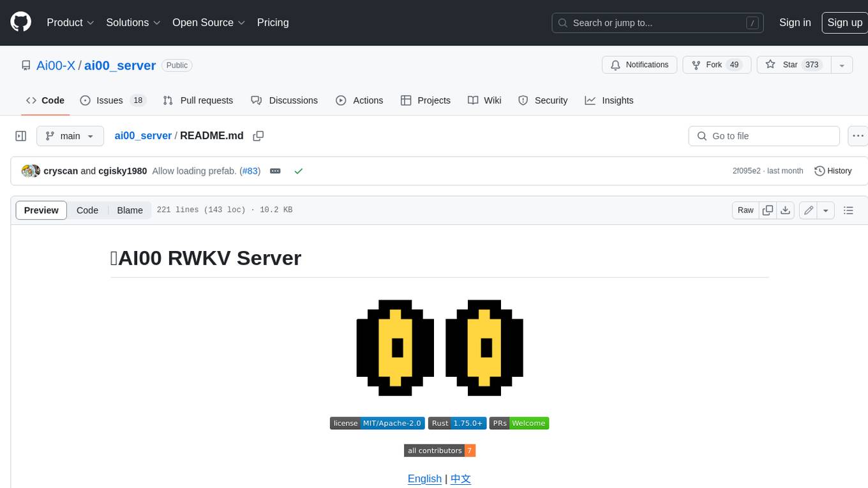Expand the Product menu
The image size is (868, 488).
click(70, 22)
